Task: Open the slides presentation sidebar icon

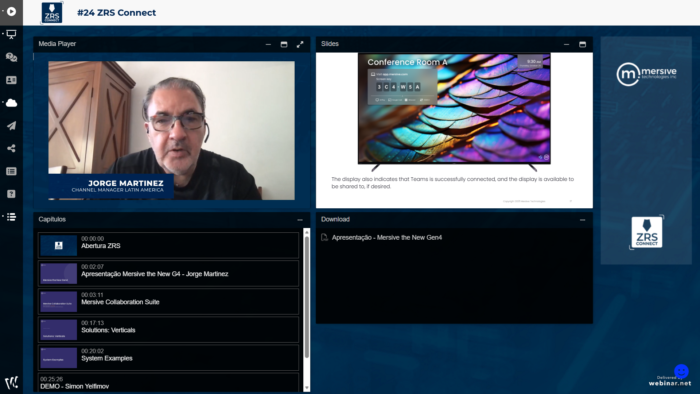Action: pyautogui.click(x=12, y=34)
